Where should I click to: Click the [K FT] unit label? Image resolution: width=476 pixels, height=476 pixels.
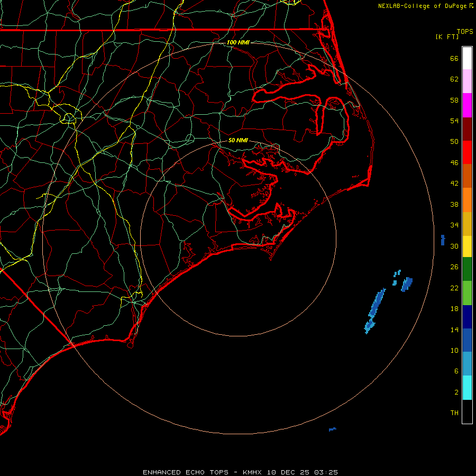click(447, 36)
